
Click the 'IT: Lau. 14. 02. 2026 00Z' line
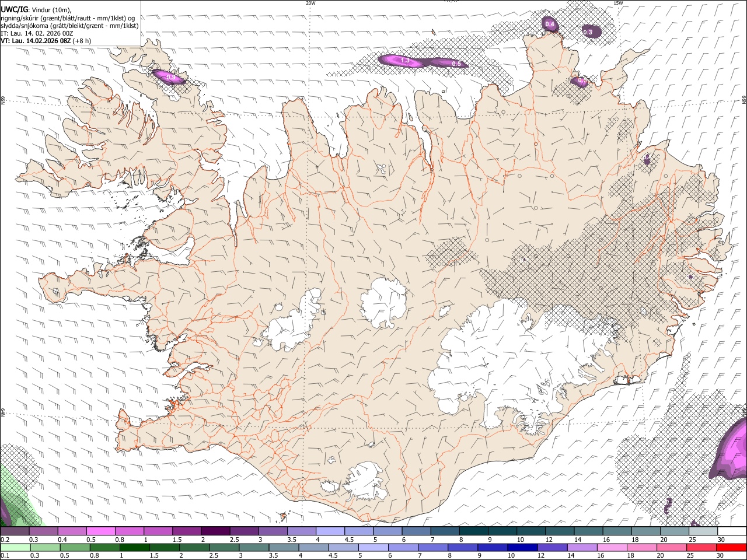tap(37, 33)
